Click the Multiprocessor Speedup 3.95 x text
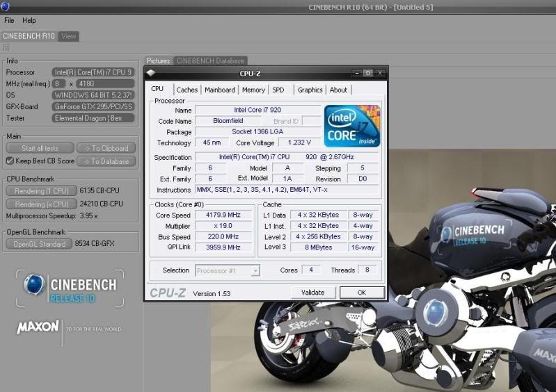Screen dimensions: 556x392 pyautogui.click(x=51, y=215)
